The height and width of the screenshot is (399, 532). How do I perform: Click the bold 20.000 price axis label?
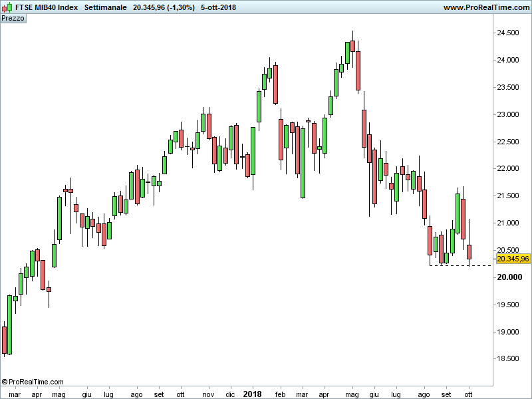point(509,277)
